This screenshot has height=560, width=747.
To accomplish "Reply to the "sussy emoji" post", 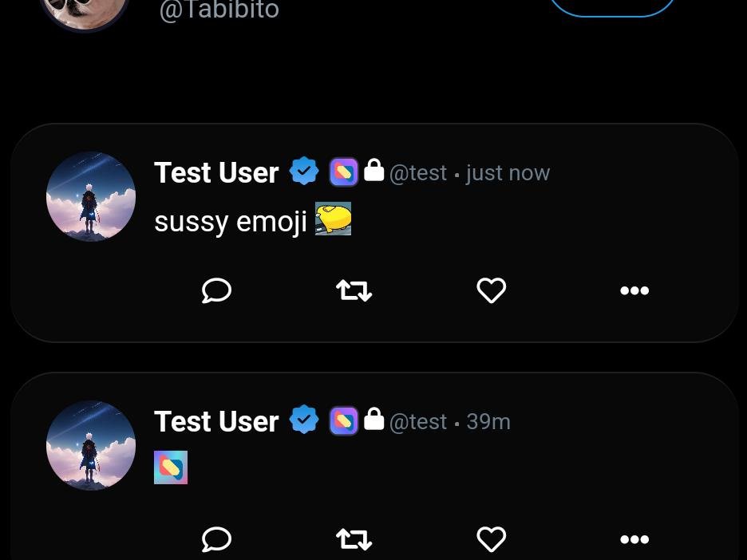I will (x=216, y=290).
